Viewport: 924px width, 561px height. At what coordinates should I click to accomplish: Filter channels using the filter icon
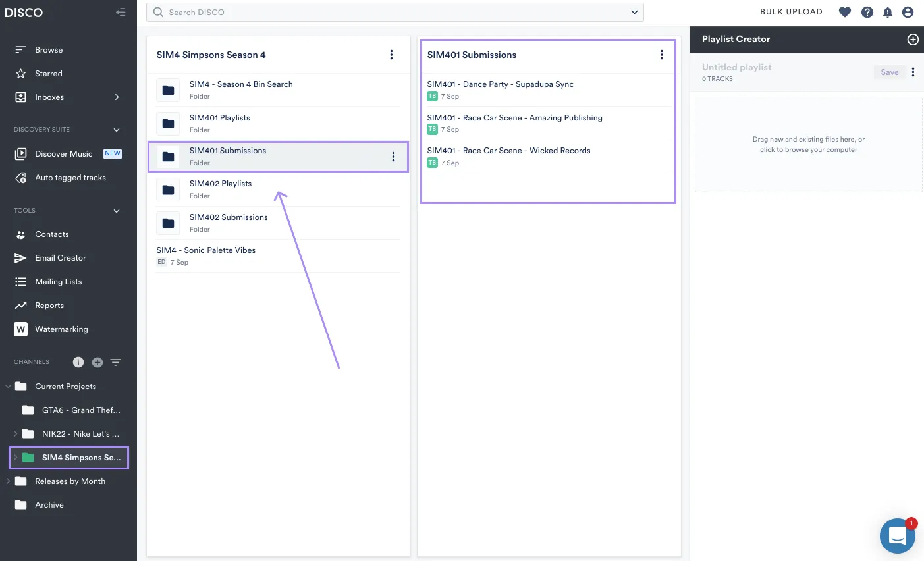click(115, 361)
